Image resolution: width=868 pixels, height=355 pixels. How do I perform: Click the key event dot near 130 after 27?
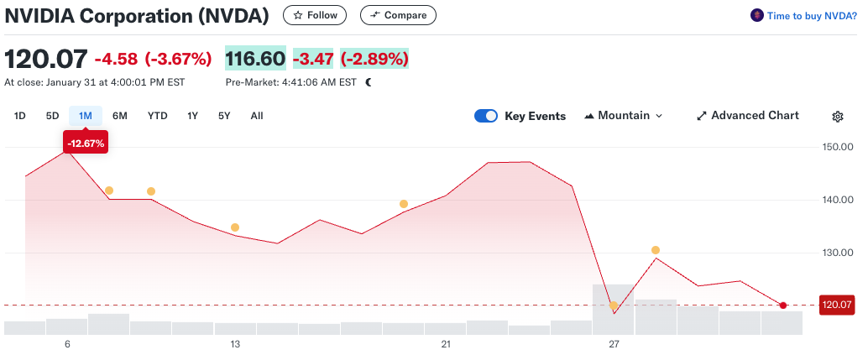point(656,250)
